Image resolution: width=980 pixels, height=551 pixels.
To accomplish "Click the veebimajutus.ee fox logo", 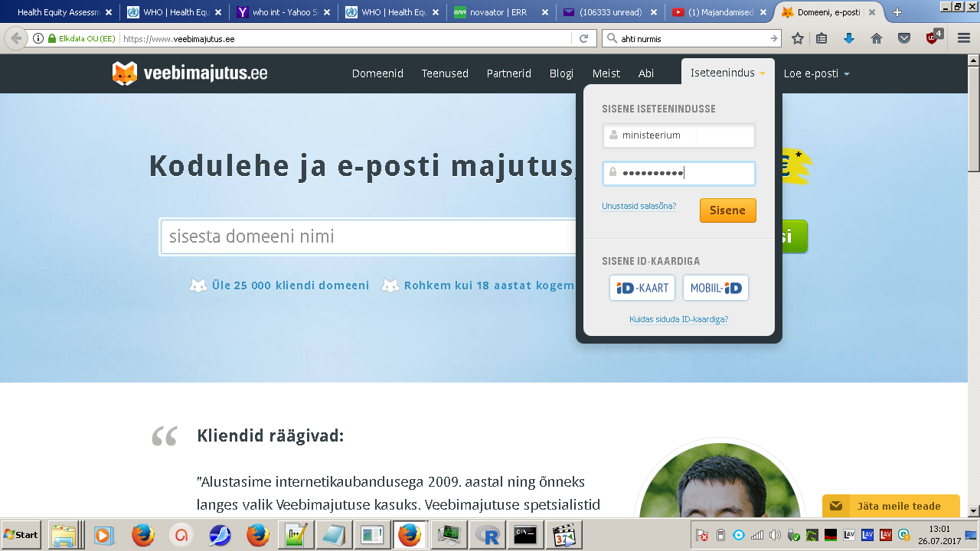I will 190,73.
